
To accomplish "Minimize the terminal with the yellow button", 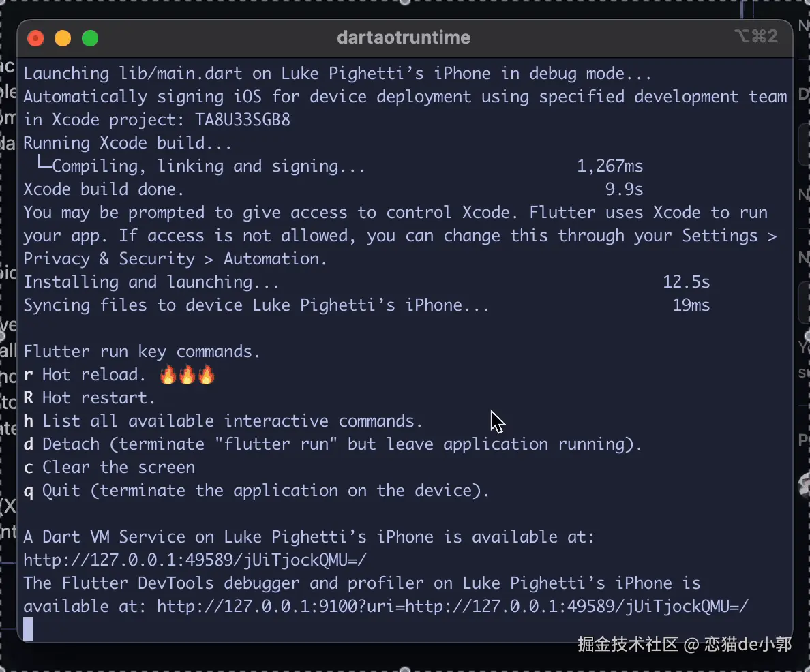I will point(63,38).
